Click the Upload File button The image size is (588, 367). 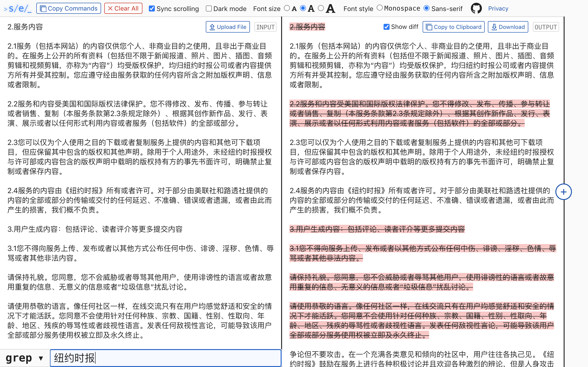coord(228,27)
